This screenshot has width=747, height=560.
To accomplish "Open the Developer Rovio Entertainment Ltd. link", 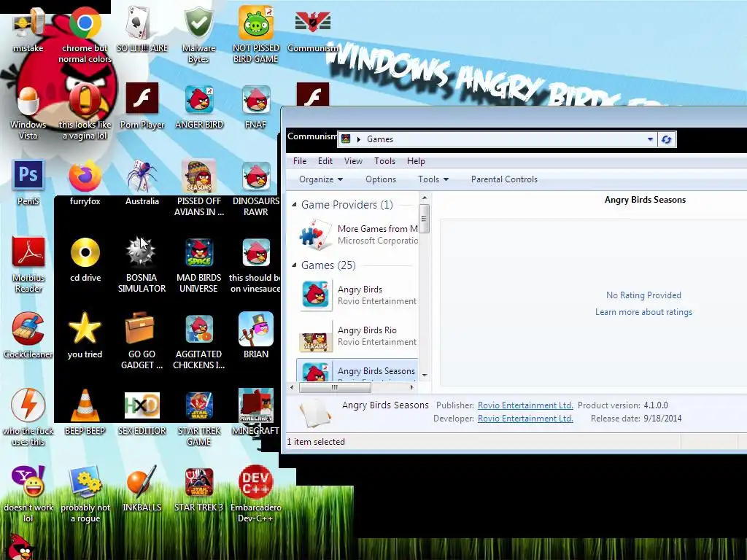I will pos(525,418).
